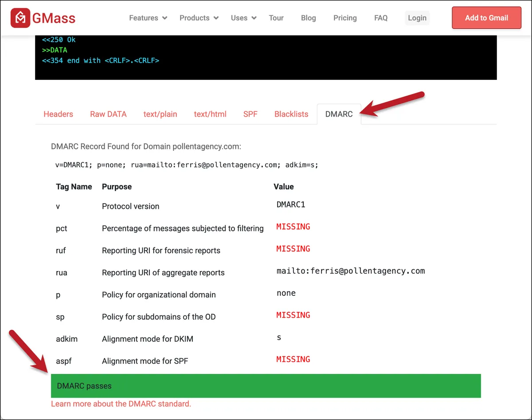The height and width of the screenshot is (420, 532).
Task: Click the Protocol version purpose cell
Action: (130, 206)
